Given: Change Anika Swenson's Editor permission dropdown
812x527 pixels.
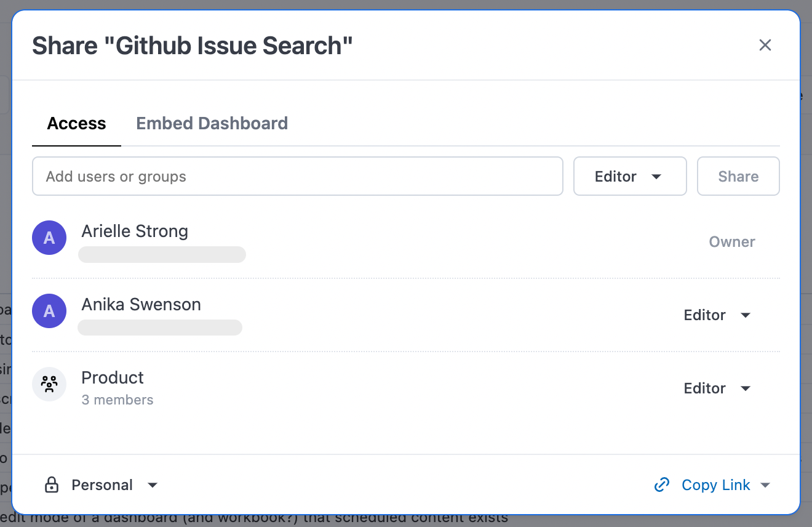Looking at the screenshot, I should pyautogui.click(x=717, y=315).
